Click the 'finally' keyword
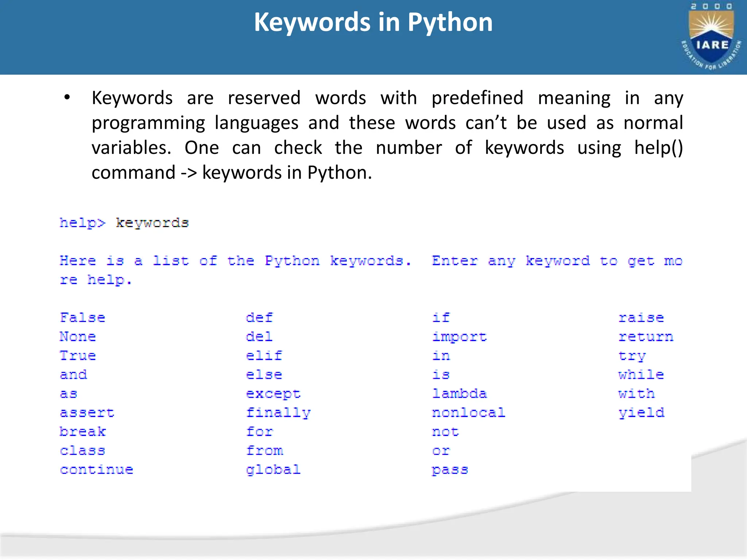Viewport: 747px width, 560px height. coord(278,413)
